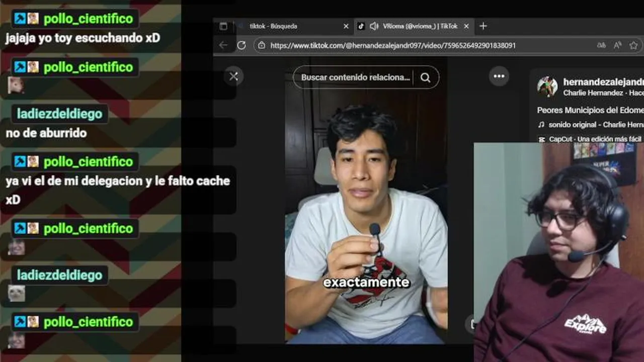Viewport: 644px width, 362px height.
Task: Open the browser tab actions menu icon
Action: pyautogui.click(x=223, y=26)
